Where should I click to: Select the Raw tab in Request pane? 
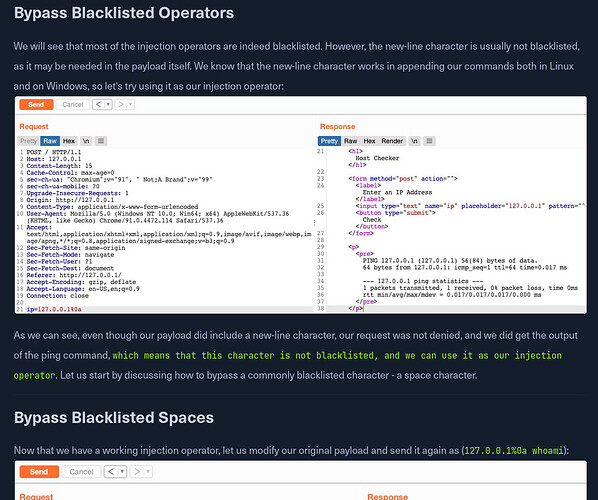pos(50,141)
